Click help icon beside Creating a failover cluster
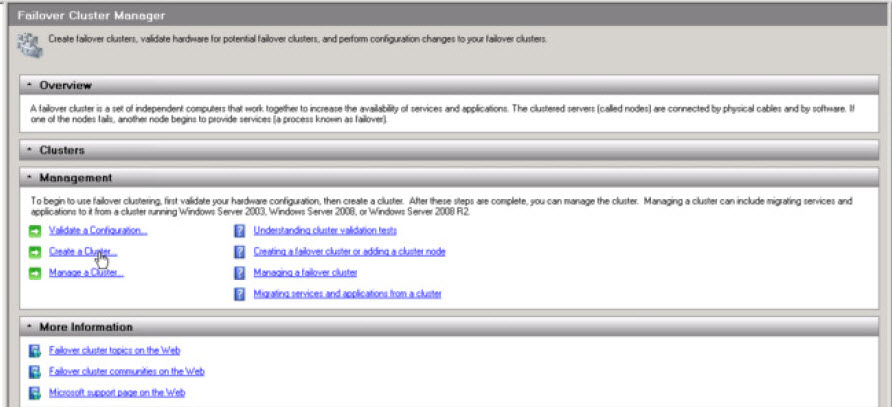The width and height of the screenshot is (892, 407). click(x=240, y=252)
